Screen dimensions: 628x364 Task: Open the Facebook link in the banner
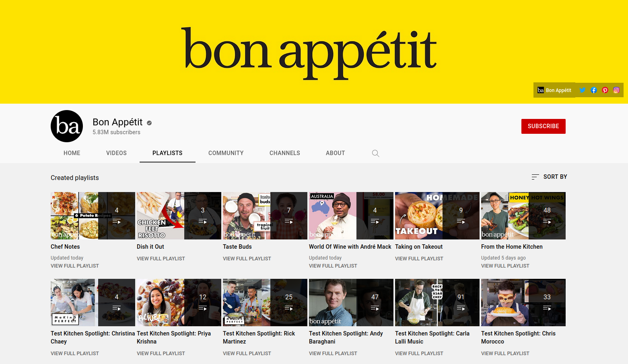593,90
